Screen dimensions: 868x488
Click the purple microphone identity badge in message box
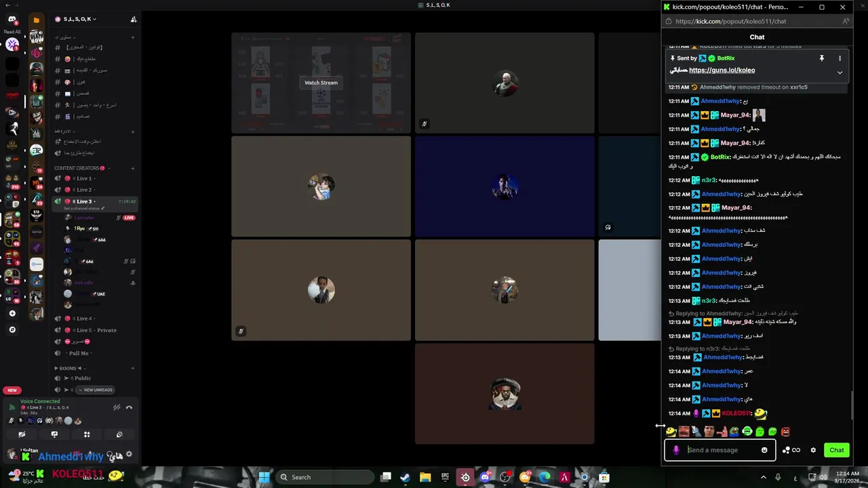click(675, 450)
